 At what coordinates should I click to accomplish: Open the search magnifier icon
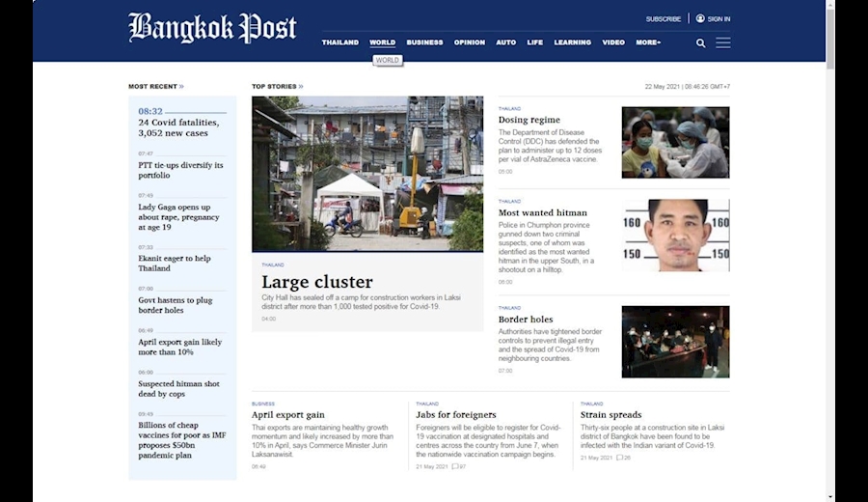tap(700, 42)
